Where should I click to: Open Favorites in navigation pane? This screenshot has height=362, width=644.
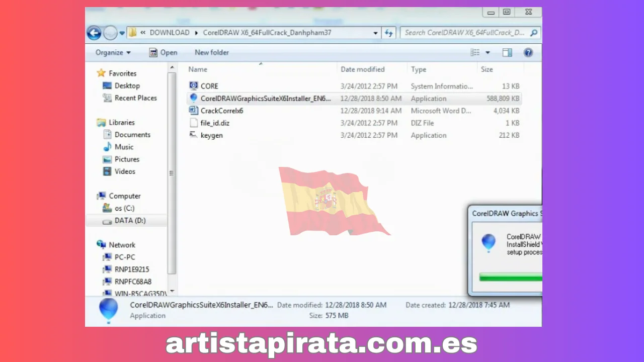click(x=122, y=73)
